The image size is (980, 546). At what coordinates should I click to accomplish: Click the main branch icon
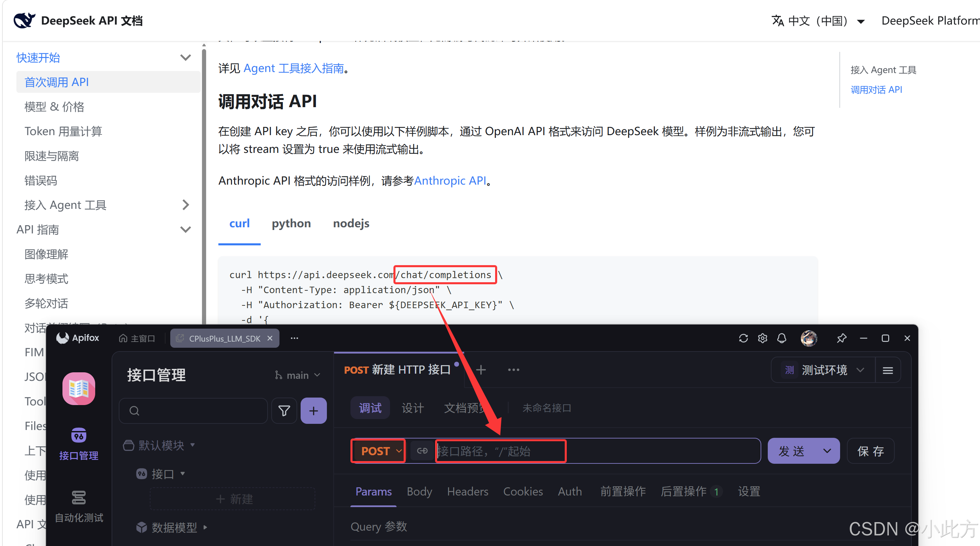click(x=278, y=375)
